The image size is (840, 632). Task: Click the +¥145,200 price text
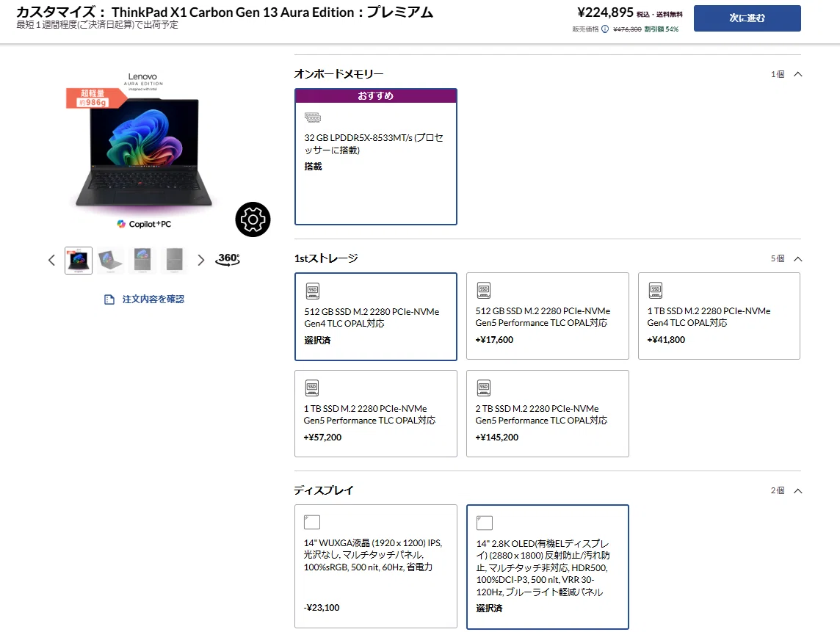[496, 437]
